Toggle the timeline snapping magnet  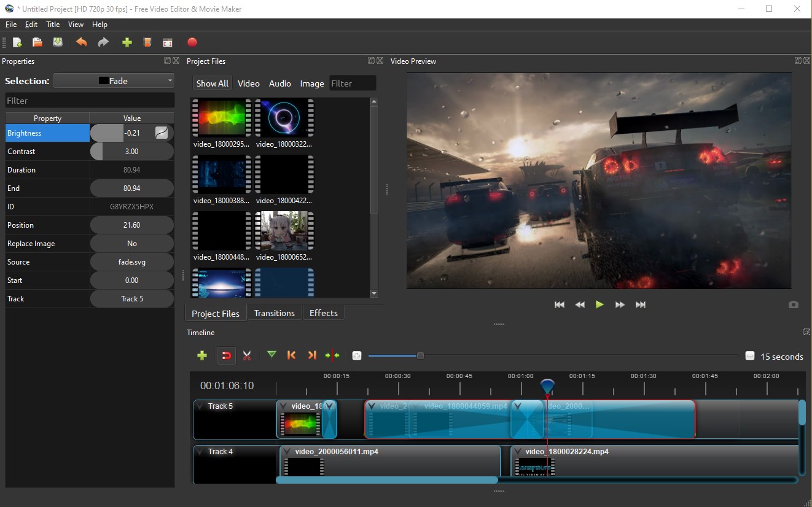pos(227,355)
